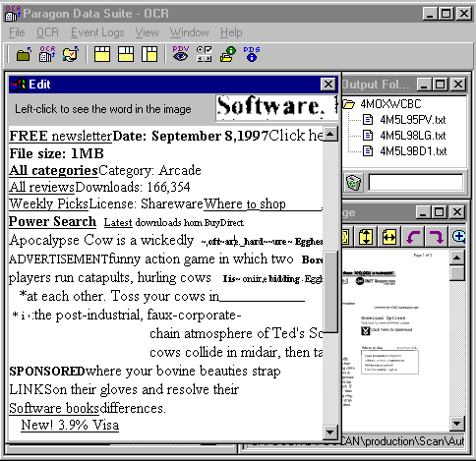Click the open folder toolbar icon
This screenshot has height=461, width=476.
pos(24,54)
